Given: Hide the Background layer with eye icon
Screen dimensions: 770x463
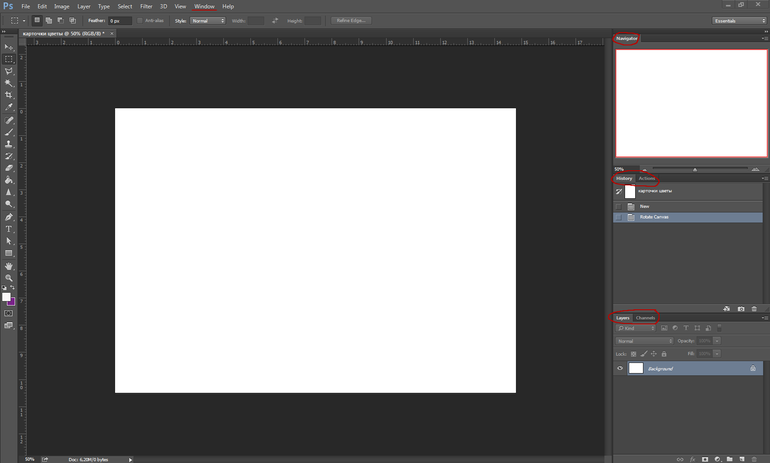Looking at the screenshot, I should (x=620, y=369).
